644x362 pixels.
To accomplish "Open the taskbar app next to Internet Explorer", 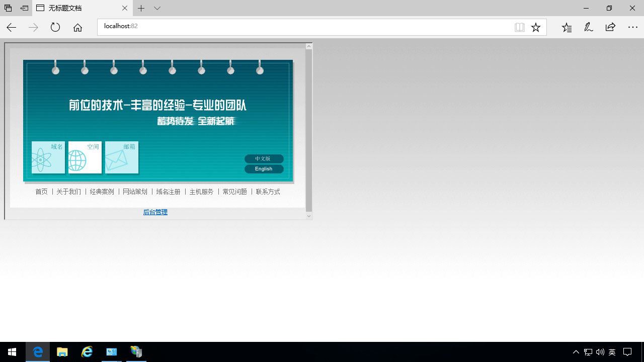I will [111, 352].
